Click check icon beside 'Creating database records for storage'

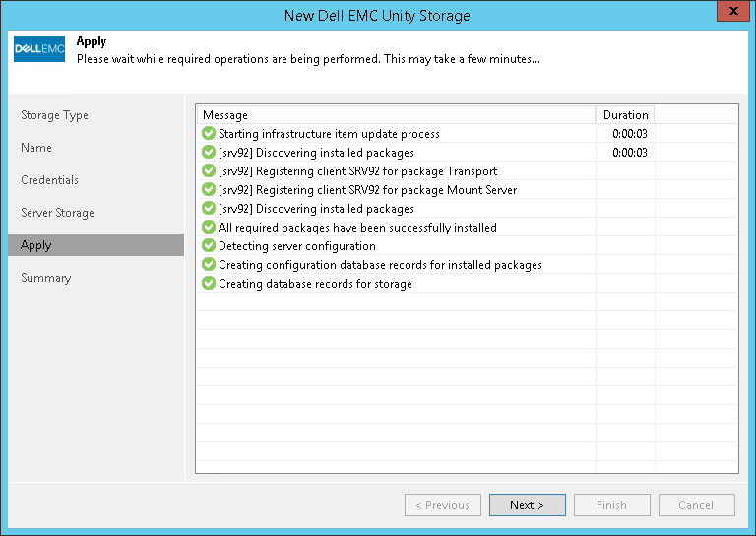coord(209,284)
